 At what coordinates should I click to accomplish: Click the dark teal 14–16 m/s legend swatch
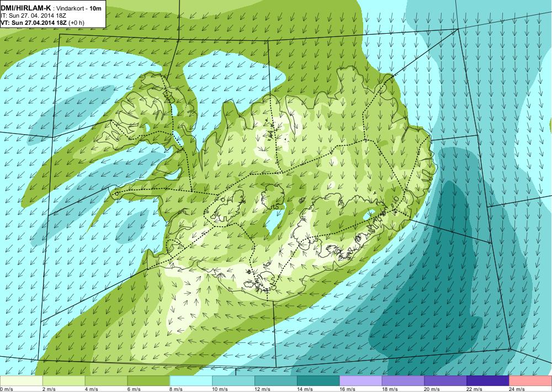[x=319, y=381]
